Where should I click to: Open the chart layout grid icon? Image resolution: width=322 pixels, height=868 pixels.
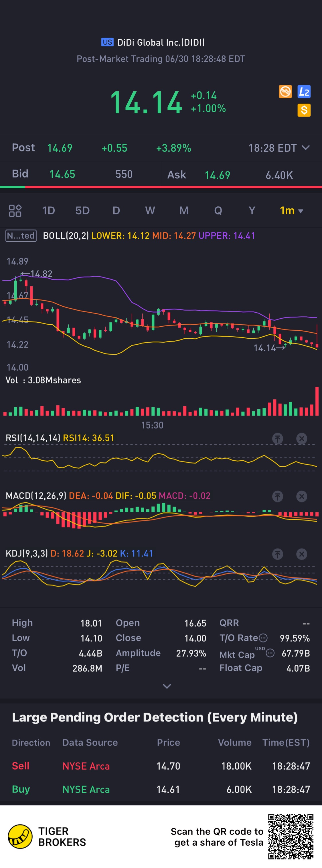(x=15, y=211)
